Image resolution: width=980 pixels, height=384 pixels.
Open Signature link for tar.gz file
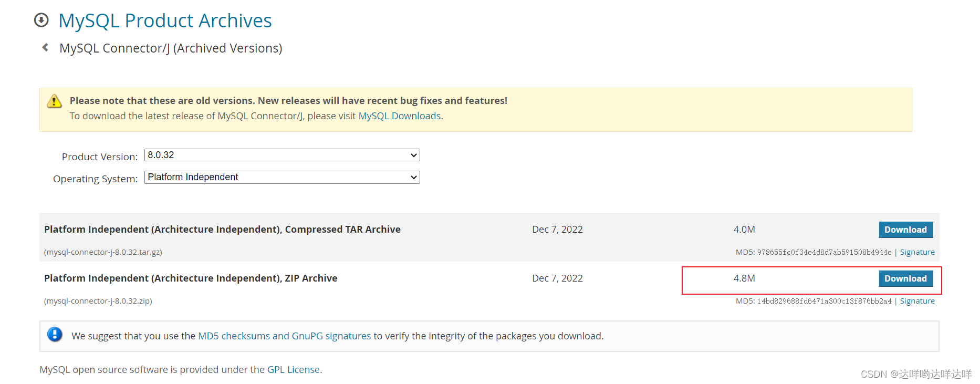point(917,252)
